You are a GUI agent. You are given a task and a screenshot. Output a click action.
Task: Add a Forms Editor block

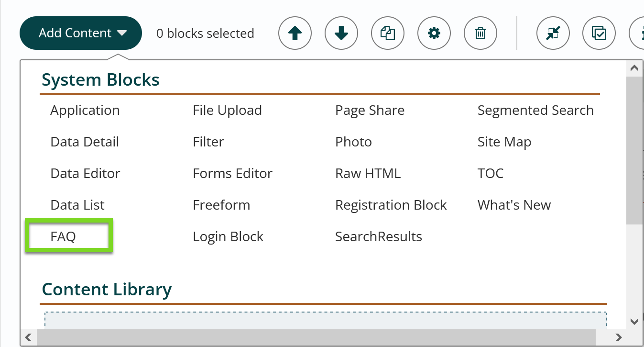pyautogui.click(x=232, y=174)
